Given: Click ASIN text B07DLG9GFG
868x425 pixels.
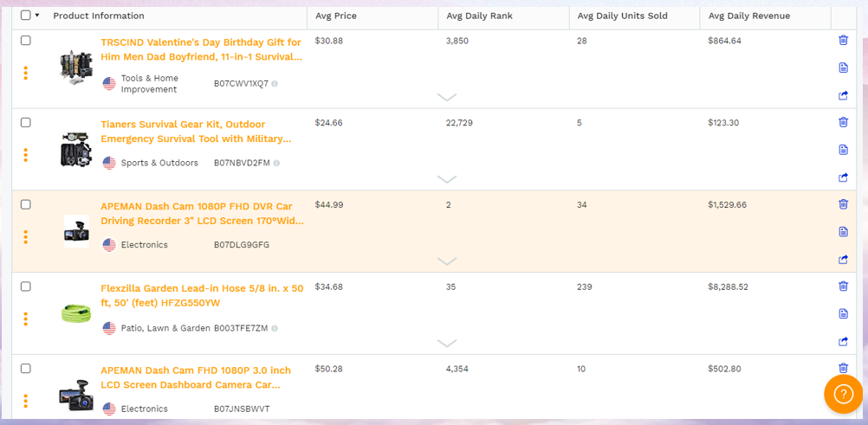Looking at the screenshot, I should pos(242,245).
